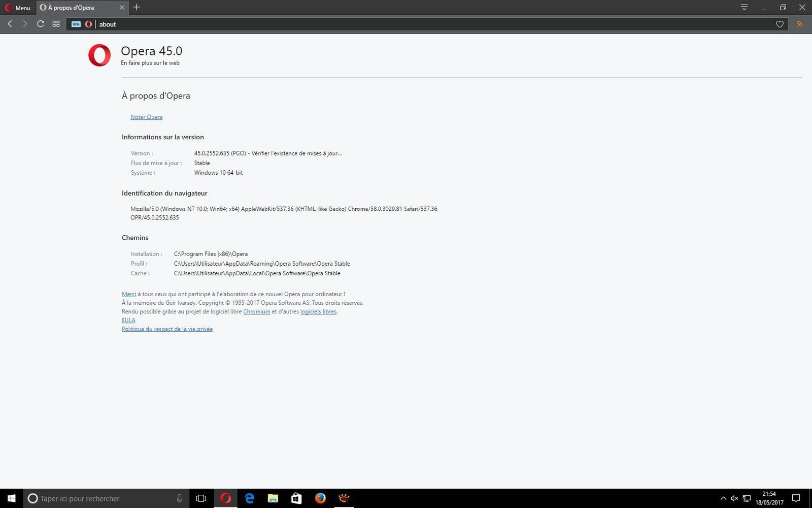Go forward to next page
The height and width of the screenshot is (508, 812).
click(x=24, y=24)
